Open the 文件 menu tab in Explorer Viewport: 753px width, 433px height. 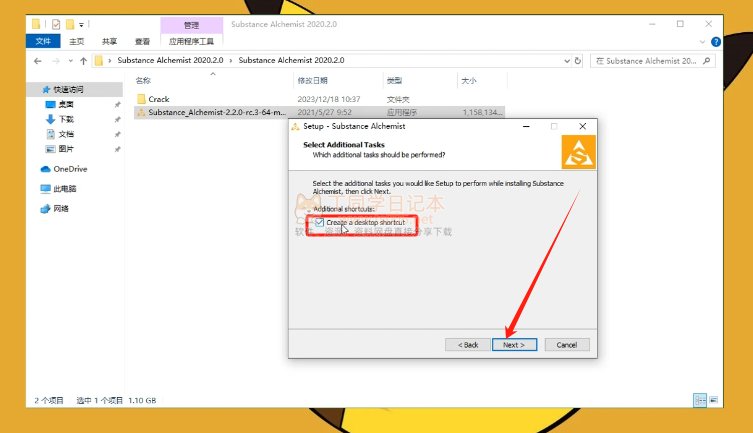tap(43, 41)
